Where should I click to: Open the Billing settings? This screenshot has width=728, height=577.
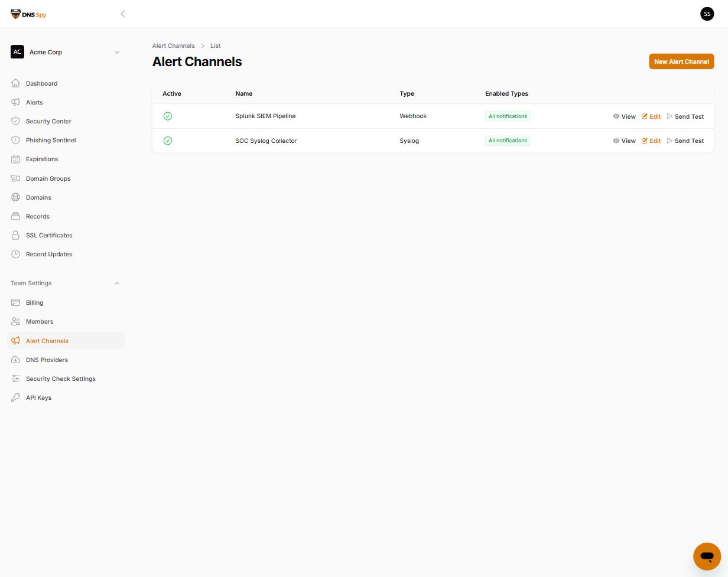point(66,302)
